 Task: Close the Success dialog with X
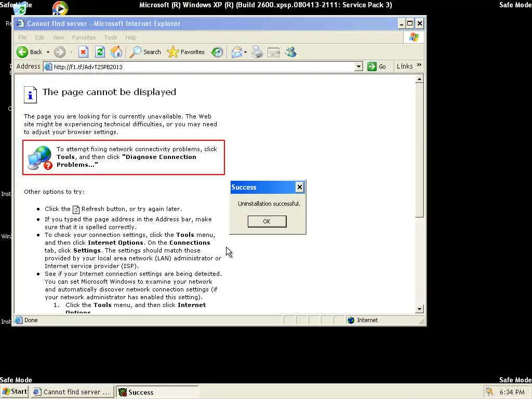coord(299,187)
